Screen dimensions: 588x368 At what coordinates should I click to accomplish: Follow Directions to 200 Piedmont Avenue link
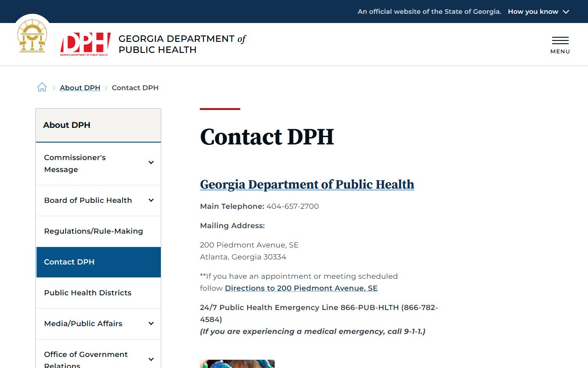click(x=301, y=288)
